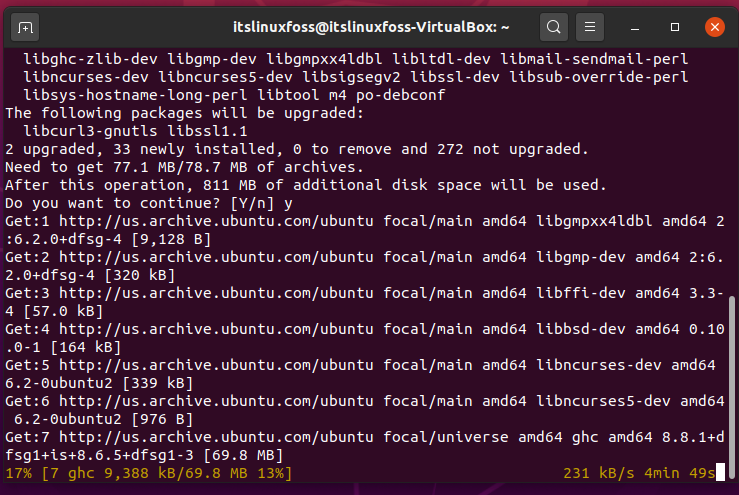This screenshot has width=739, height=495.
Task: Click the package name 'libsigsegv2'
Action: (x=352, y=77)
